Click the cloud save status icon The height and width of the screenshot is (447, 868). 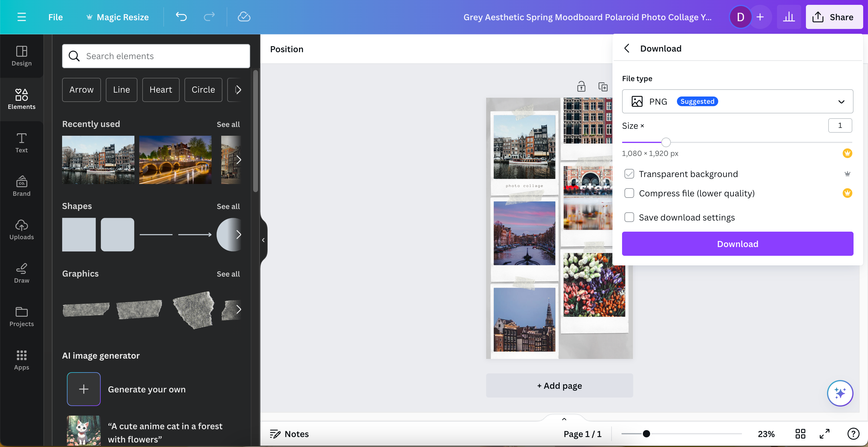click(x=244, y=17)
